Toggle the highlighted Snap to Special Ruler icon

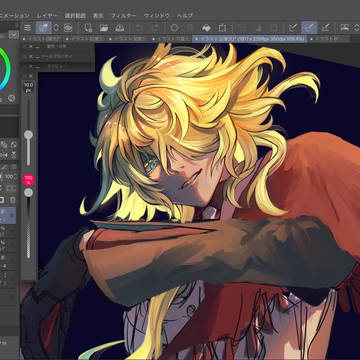coord(309,28)
